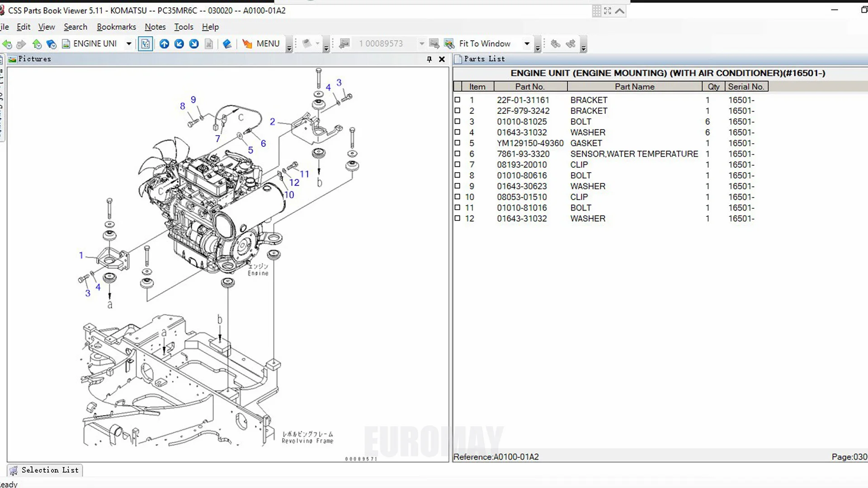
Task: Check the box for item 6 water temperature sensor
Action: (x=458, y=154)
